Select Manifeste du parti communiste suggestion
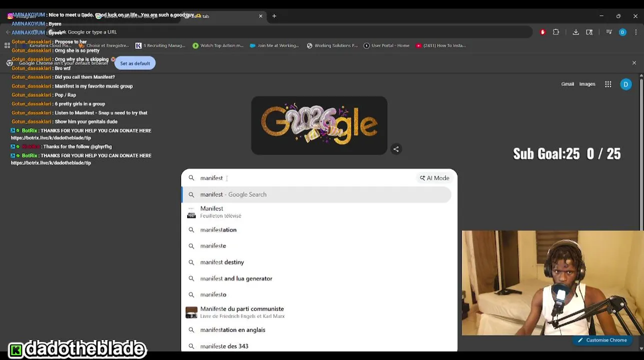Viewport: 644px width, 360px height. coord(316,312)
